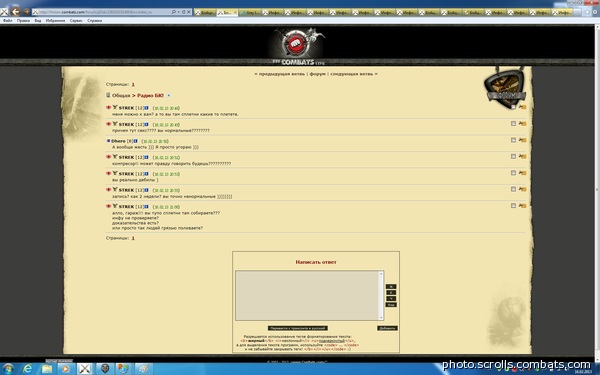Open info icon in 'алло, гараж' post
This screenshot has height=375, width=600.
(146, 207)
